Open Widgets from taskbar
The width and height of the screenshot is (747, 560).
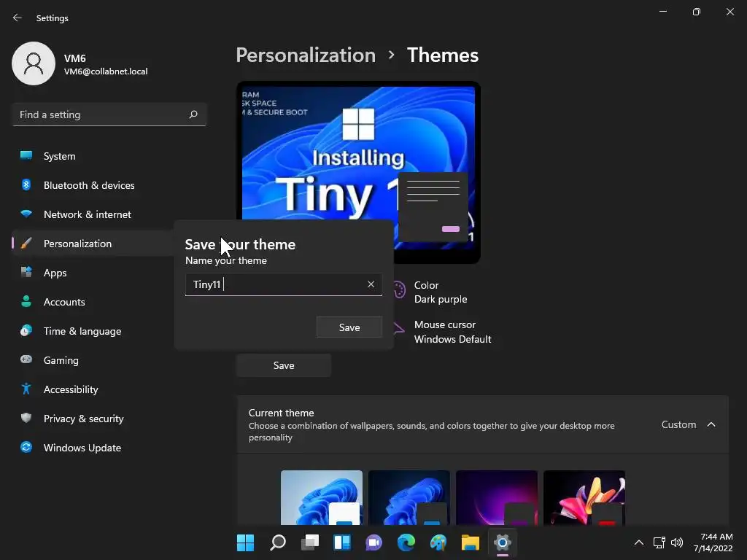pos(342,542)
